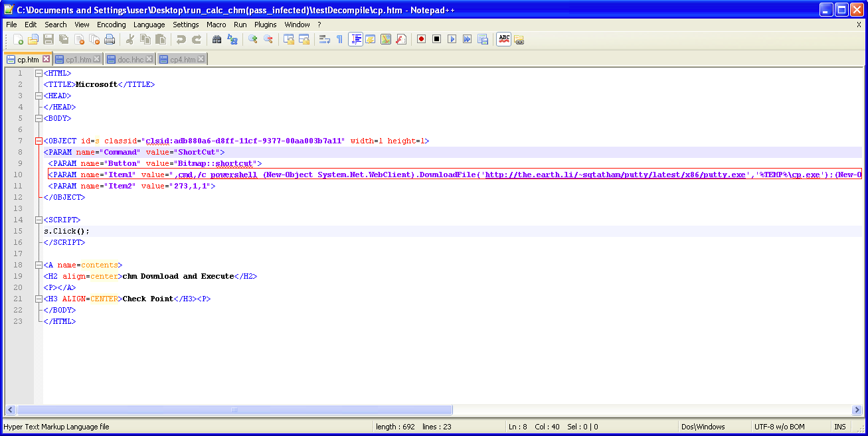
Task: Toggle the ABC spell-check icon
Action: pos(504,39)
